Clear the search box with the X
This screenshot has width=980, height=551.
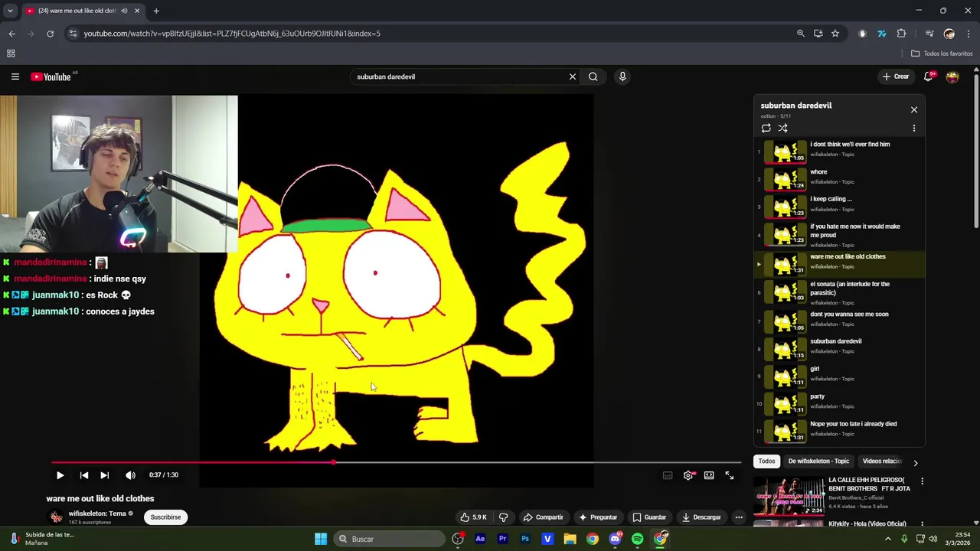coord(572,77)
